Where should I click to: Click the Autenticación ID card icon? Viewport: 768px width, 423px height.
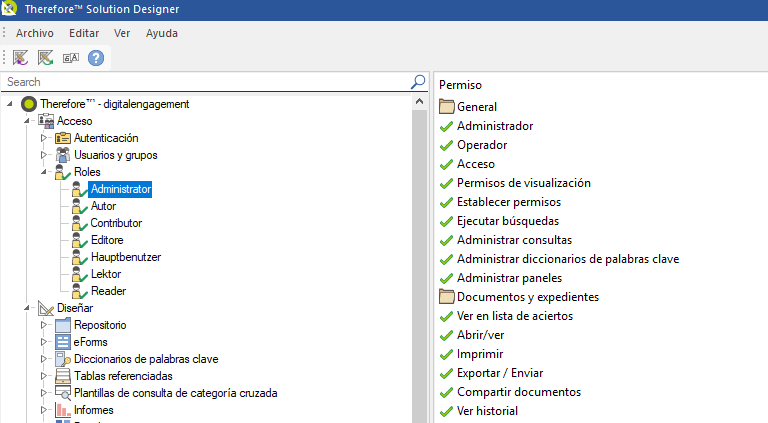[x=63, y=138]
